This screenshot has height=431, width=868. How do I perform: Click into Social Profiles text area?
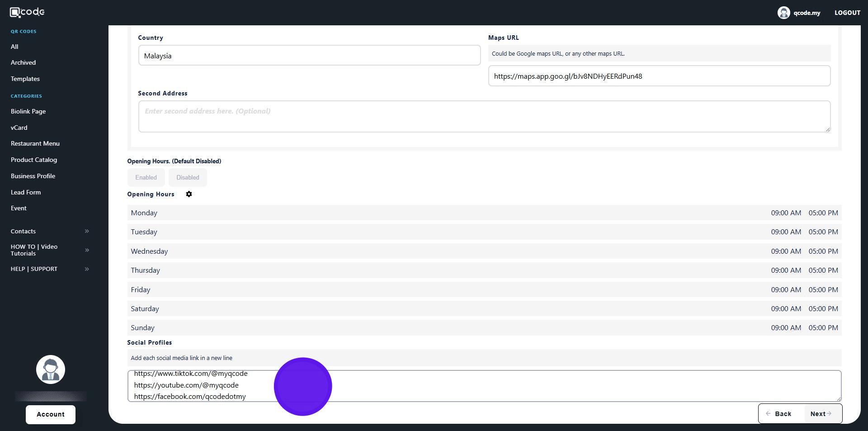(x=484, y=386)
